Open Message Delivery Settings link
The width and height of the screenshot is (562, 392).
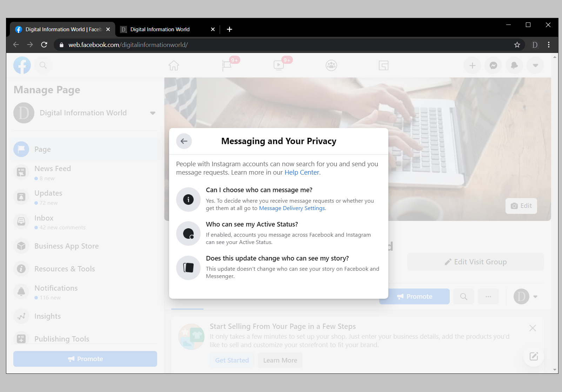point(292,208)
